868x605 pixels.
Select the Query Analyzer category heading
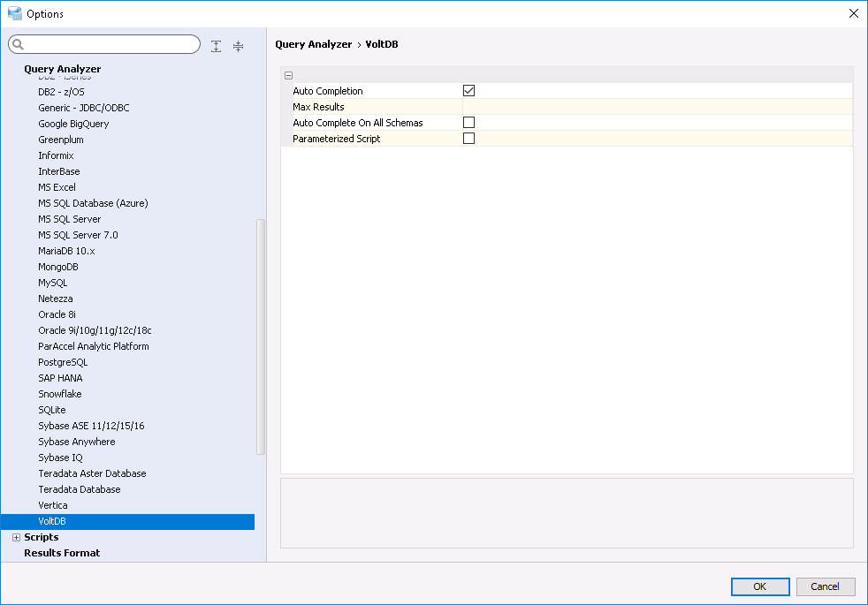pos(62,69)
